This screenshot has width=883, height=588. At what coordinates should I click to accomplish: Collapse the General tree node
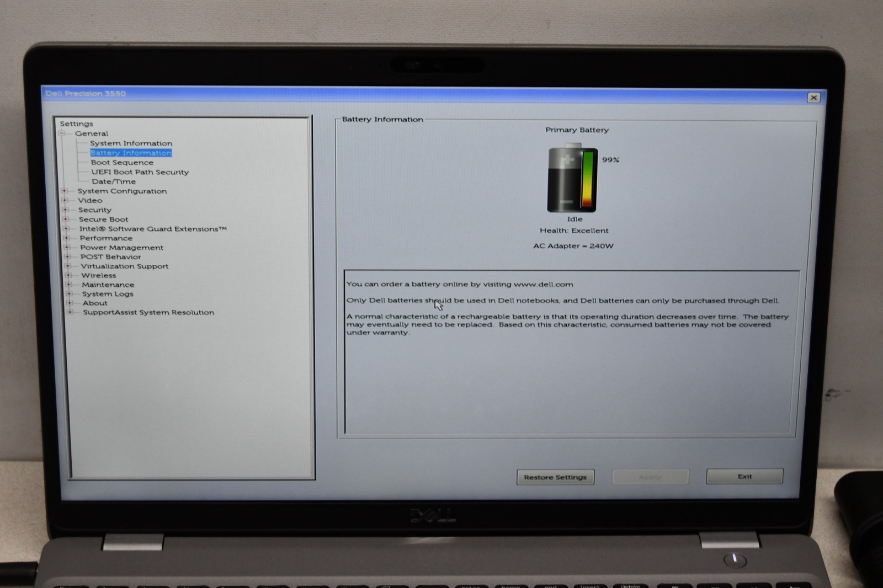tap(62, 133)
